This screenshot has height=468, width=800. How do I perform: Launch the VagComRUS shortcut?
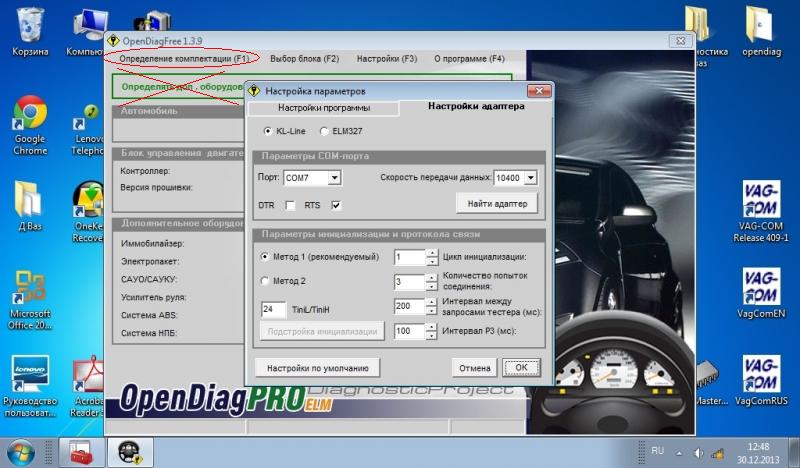(x=761, y=380)
